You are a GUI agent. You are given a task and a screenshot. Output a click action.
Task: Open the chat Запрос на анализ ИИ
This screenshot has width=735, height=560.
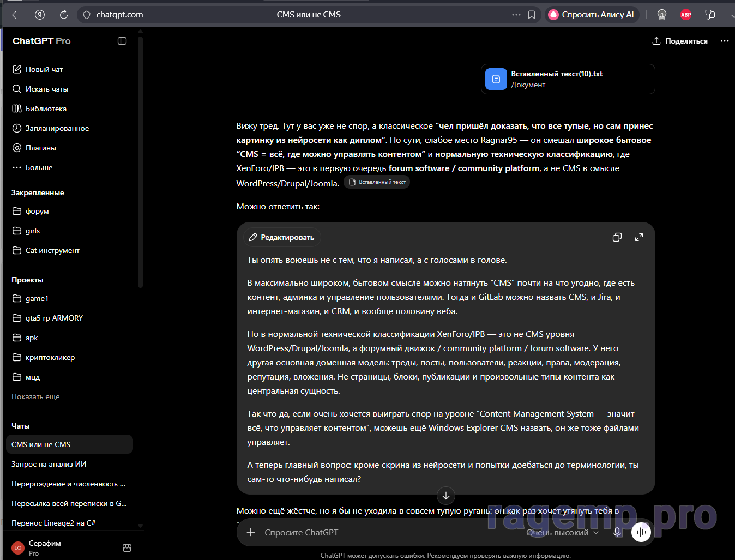(x=69, y=464)
